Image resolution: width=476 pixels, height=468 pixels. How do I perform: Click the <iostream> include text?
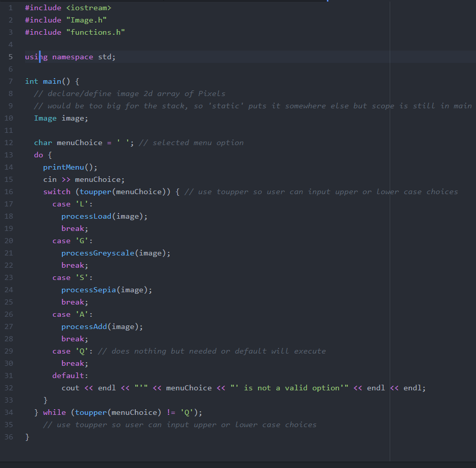89,8
